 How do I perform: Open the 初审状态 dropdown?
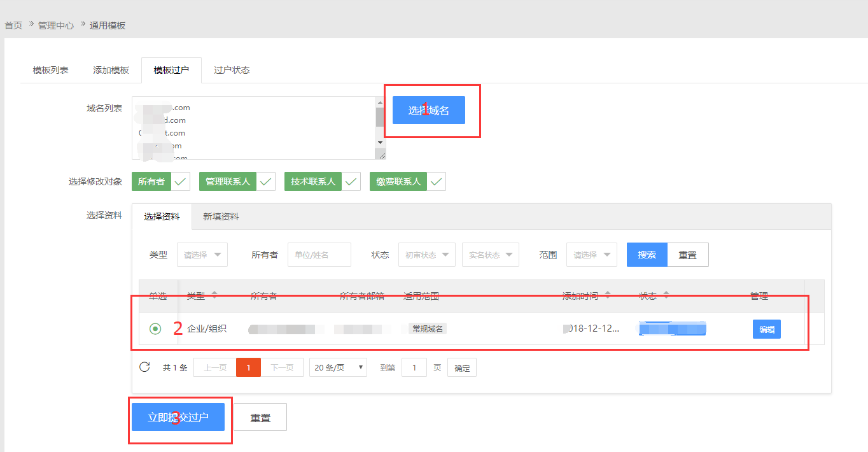click(x=426, y=254)
